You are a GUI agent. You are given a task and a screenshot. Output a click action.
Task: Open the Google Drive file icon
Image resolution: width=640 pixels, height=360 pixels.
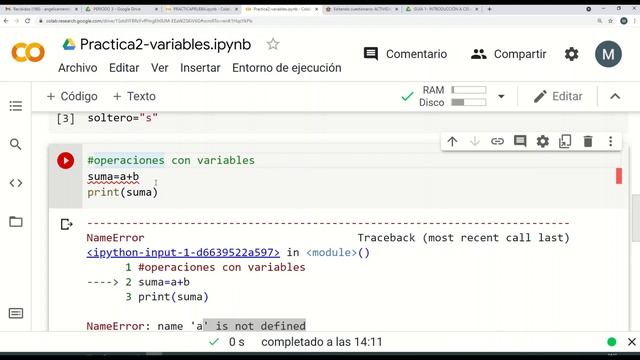tap(69, 44)
